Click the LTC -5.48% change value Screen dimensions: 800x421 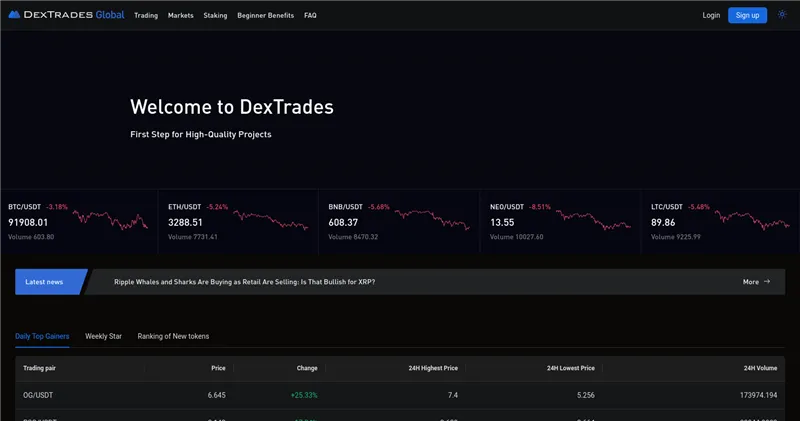point(698,207)
